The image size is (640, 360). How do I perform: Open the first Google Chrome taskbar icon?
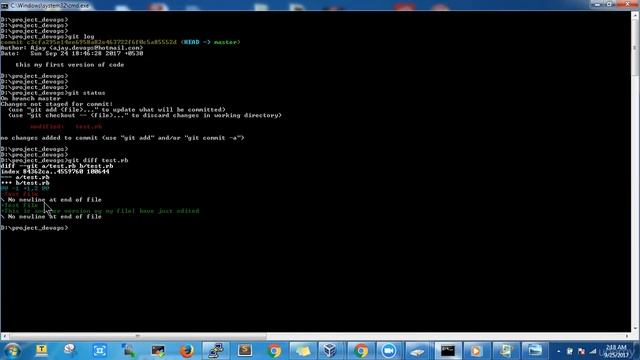[274, 351]
